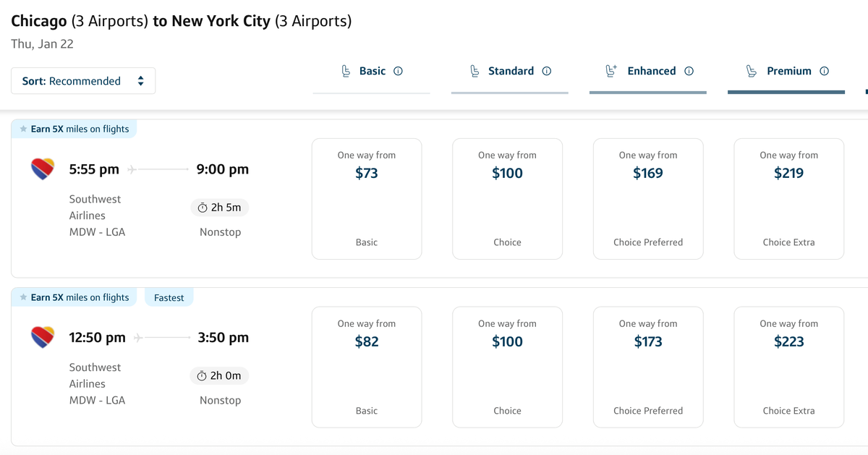This screenshot has height=455, width=868.
Task: Click the Enhanced fare seat icon
Action: tap(611, 70)
